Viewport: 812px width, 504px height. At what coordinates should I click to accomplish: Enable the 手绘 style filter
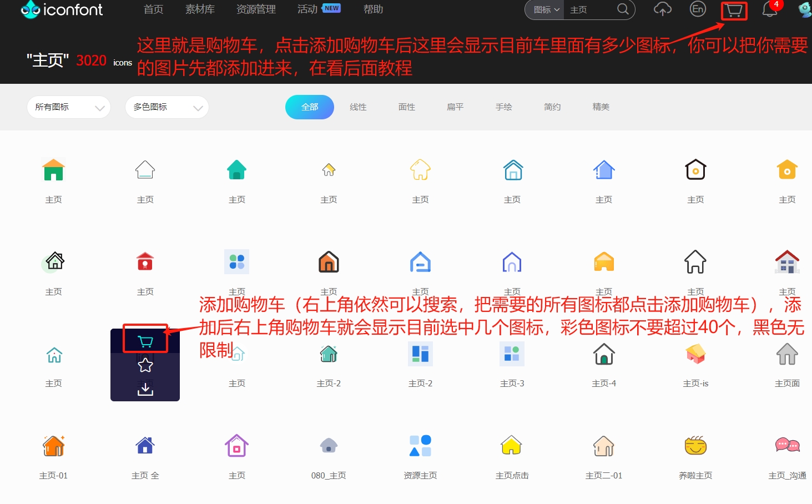point(503,107)
